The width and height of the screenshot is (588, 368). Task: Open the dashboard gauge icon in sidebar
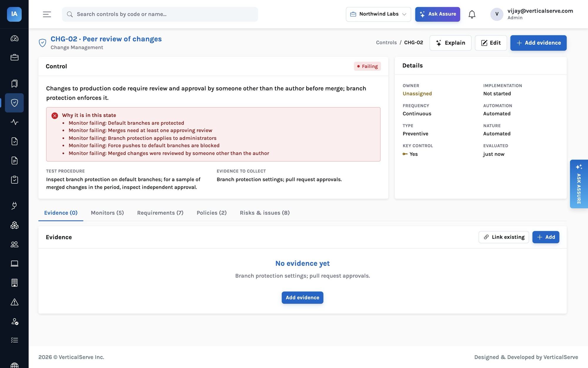[14, 38]
